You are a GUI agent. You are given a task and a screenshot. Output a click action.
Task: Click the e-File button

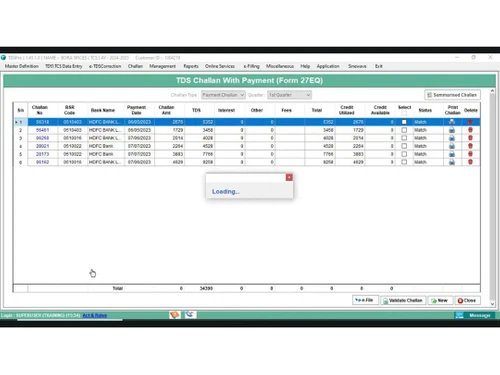(x=365, y=300)
